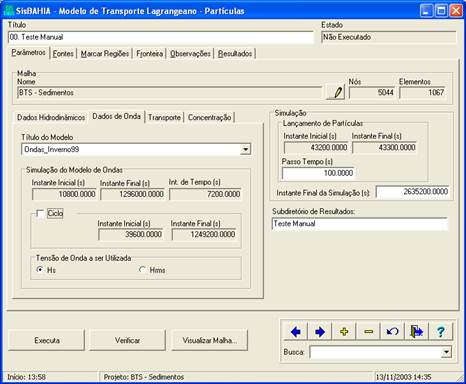
Task: Click the exit door icon
Action: pyautogui.click(x=416, y=332)
